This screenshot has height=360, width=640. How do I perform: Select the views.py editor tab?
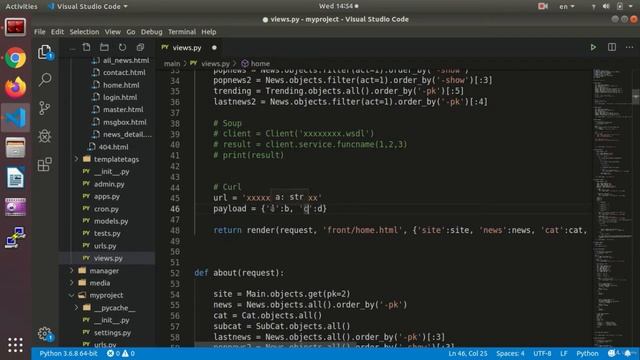[x=189, y=48]
